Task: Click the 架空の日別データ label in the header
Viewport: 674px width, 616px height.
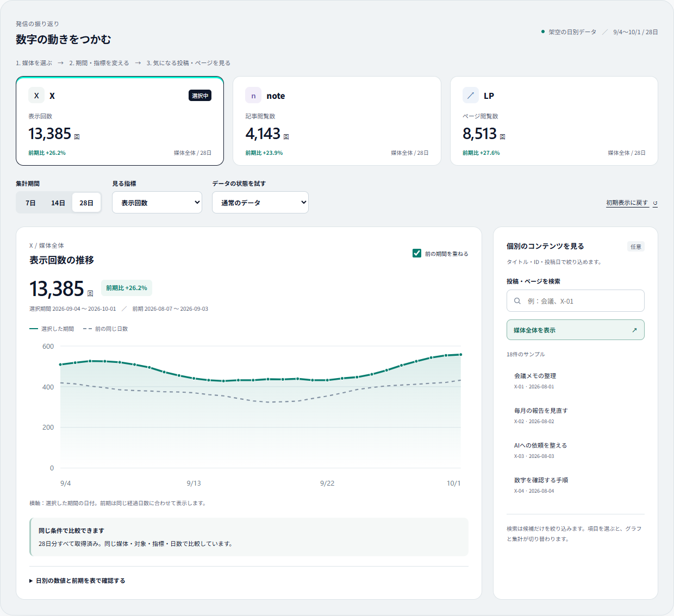Action: (572, 32)
